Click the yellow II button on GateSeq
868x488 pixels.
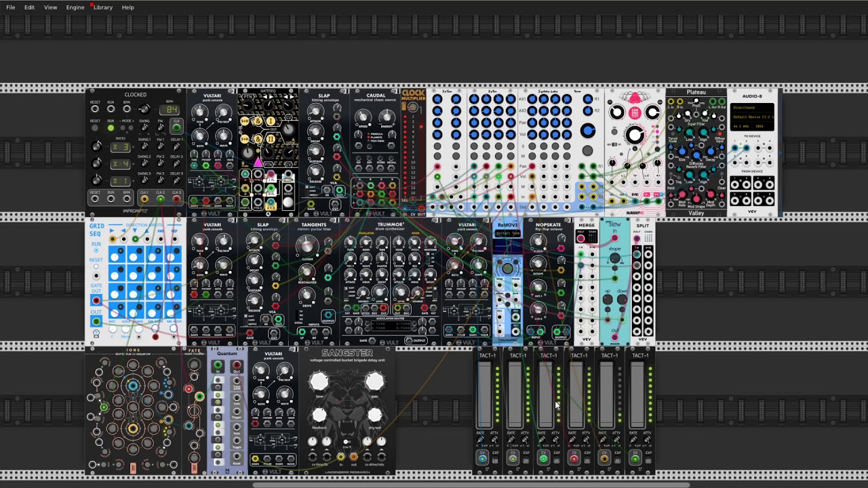click(271, 139)
